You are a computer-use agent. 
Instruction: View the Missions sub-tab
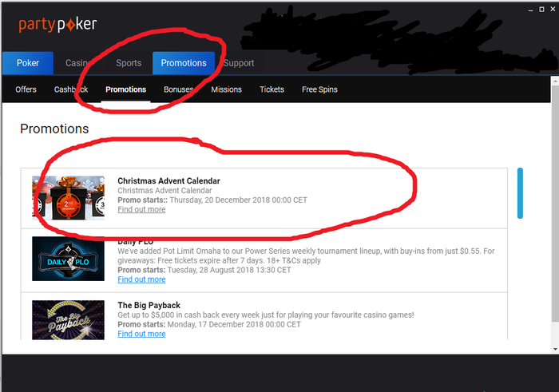click(x=226, y=89)
